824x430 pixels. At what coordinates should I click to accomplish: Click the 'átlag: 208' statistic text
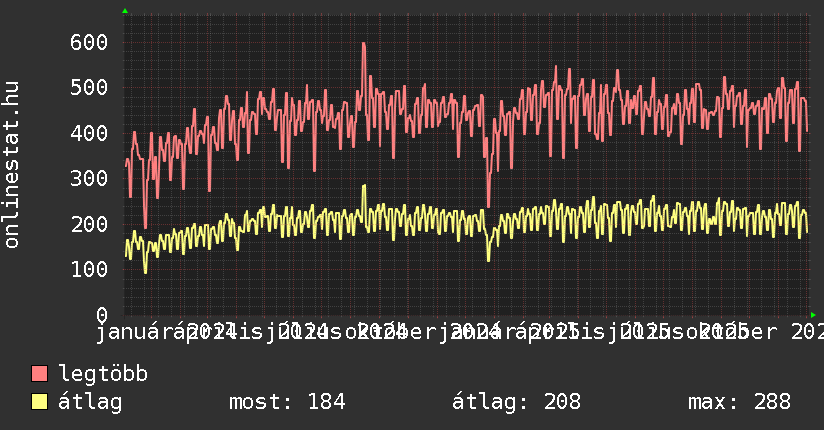click(x=516, y=402)
